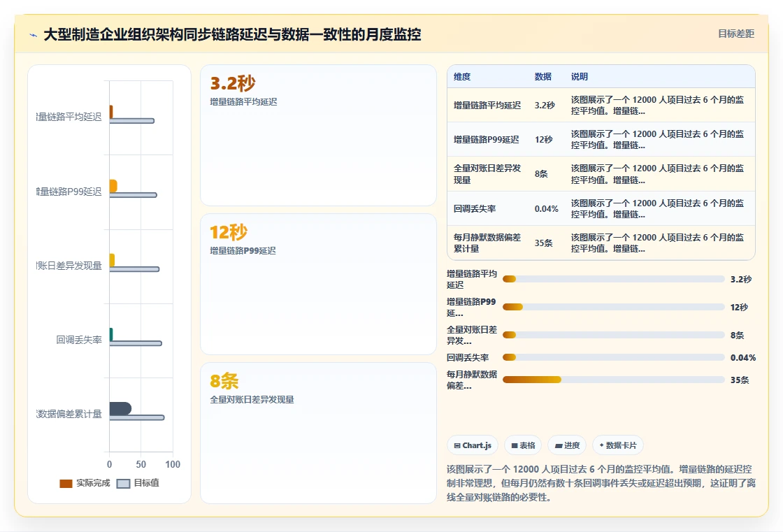
Task: Click the 8条 metric card value
Action: coord(224,381)
